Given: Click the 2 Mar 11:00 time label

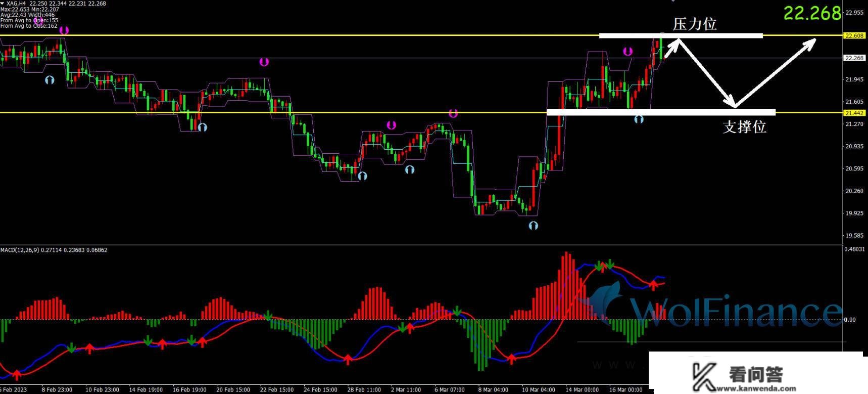Looking at the screenshot, I should 406,390.
